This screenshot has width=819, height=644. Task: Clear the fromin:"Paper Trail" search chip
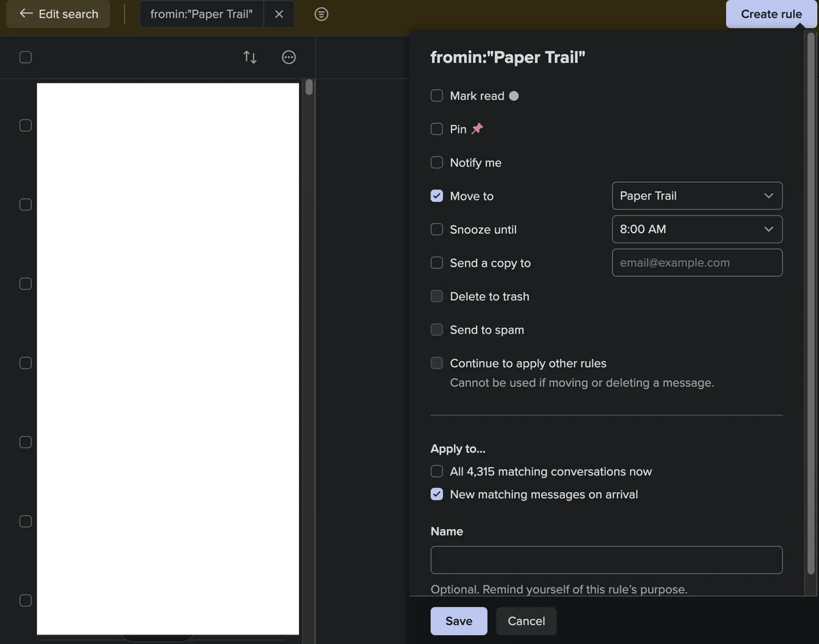pos(280,14)
